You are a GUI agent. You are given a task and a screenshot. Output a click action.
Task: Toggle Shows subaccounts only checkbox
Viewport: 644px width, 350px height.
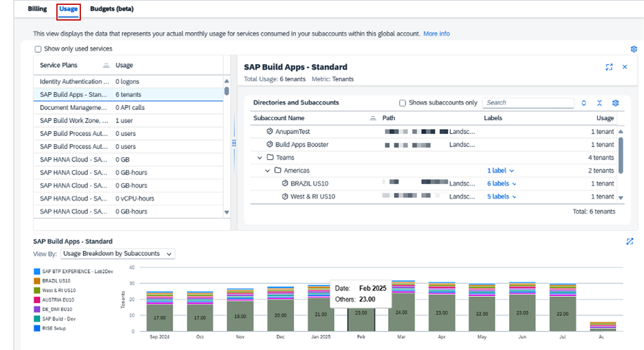pos(402,103)
